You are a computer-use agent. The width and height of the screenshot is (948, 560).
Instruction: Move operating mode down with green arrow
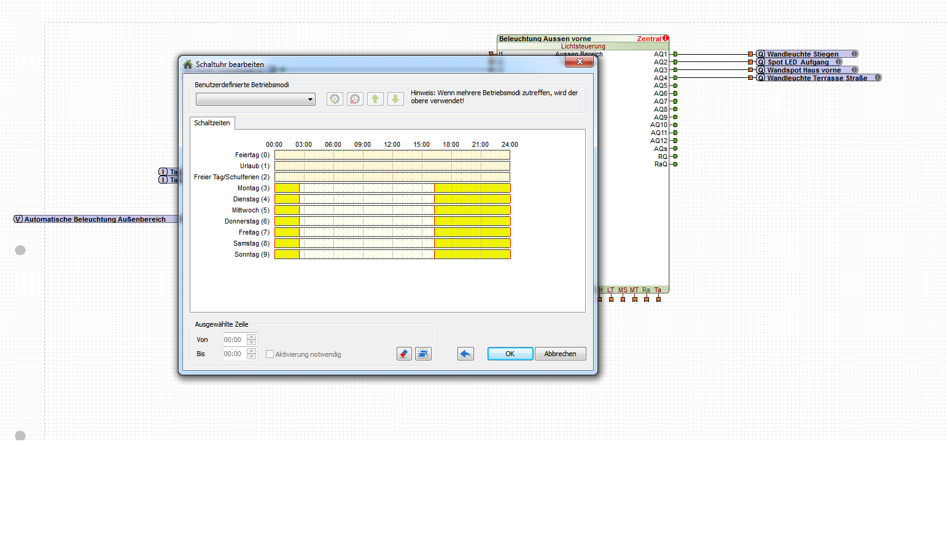pos(395,99)
